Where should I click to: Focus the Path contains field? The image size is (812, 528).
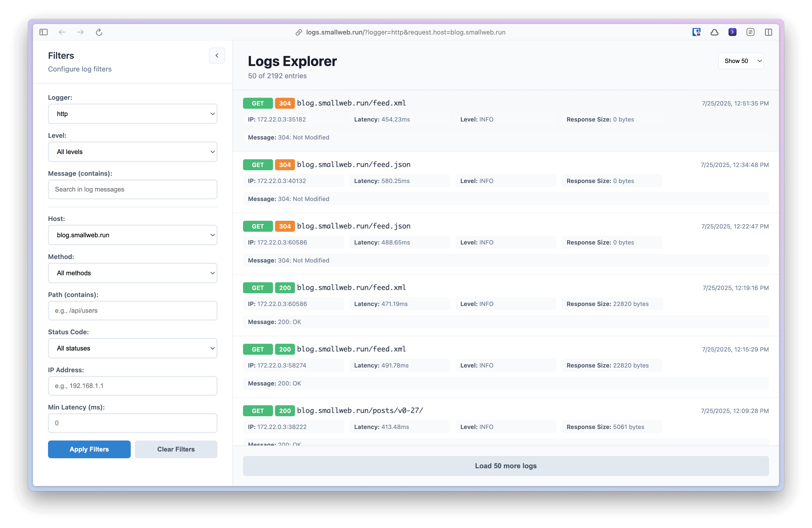point(132,310)
